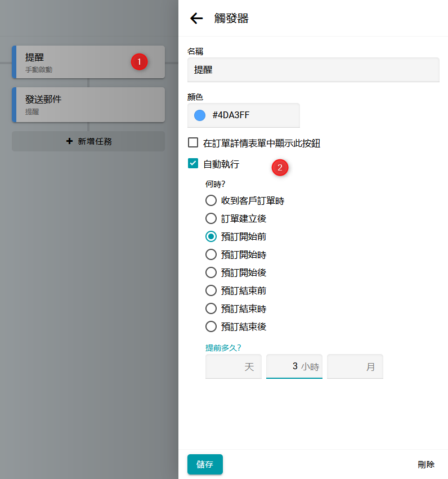Select 收到客戶訂單時 radio option
Viewport: 448px width, 479px height.
pos(211,200)
